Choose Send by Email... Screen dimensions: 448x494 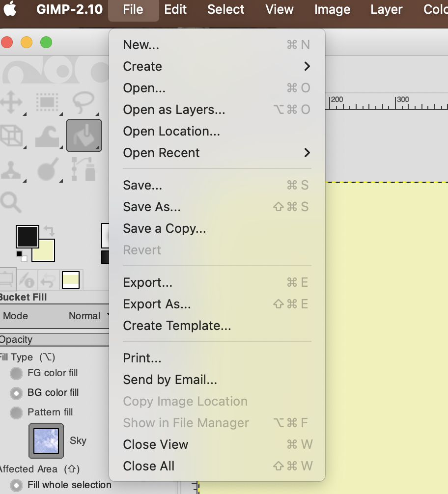pos(217,380)
